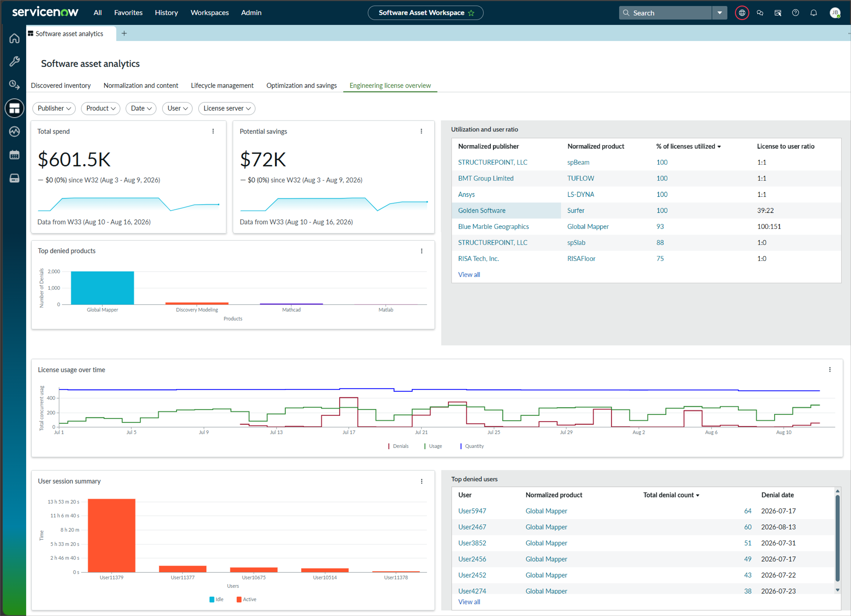Click the Global Mapper denials bar
Screen dimensions: 851x616
click(x=102, y=287)
